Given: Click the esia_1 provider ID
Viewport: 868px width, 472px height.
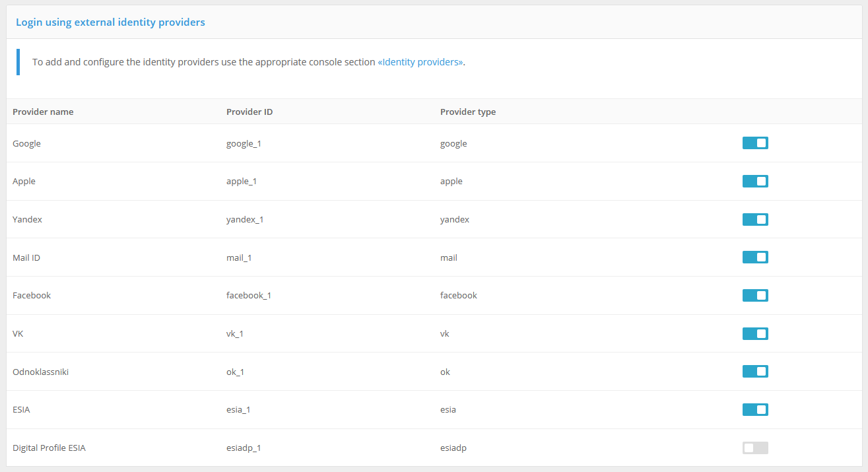Looking at the screenshot, I should point(238,409).
